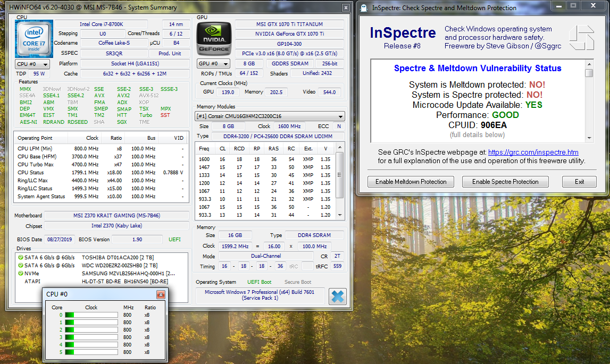This screenshot has width=610, height=364.
Task: Click the NVIDIA GeForce logo
Action: [214, 39]
